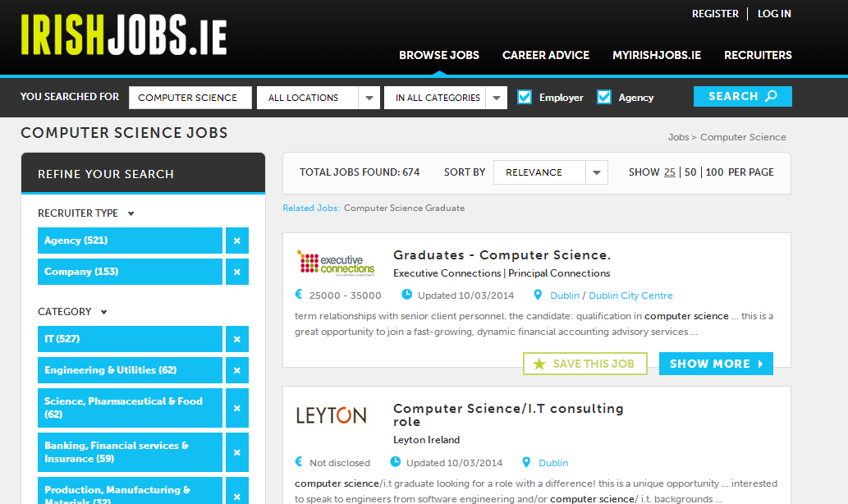Image resolution: width=848 pixels, height=504 pixels.
Task: Click the Dublin location on the Leyton job
Action: click(x=553, y=463)
